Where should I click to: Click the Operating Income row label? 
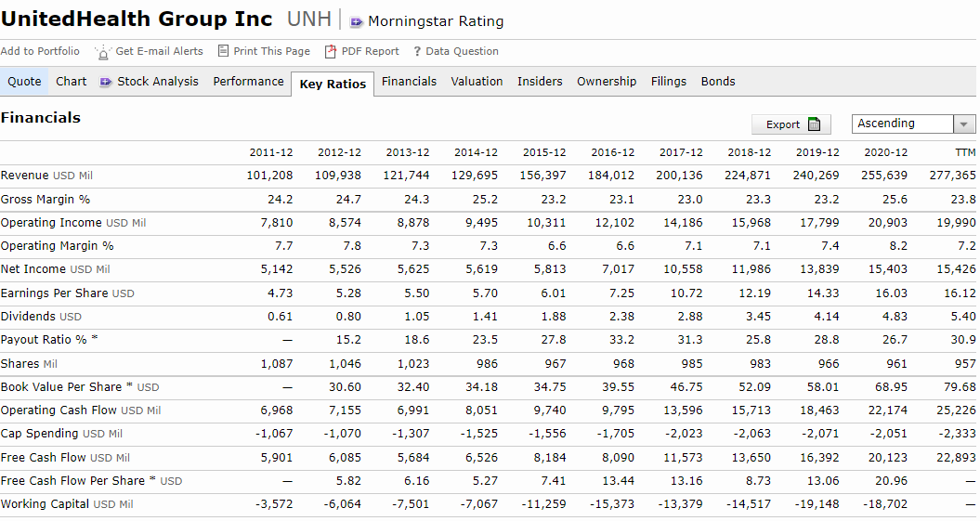click(x=73, y=222)
